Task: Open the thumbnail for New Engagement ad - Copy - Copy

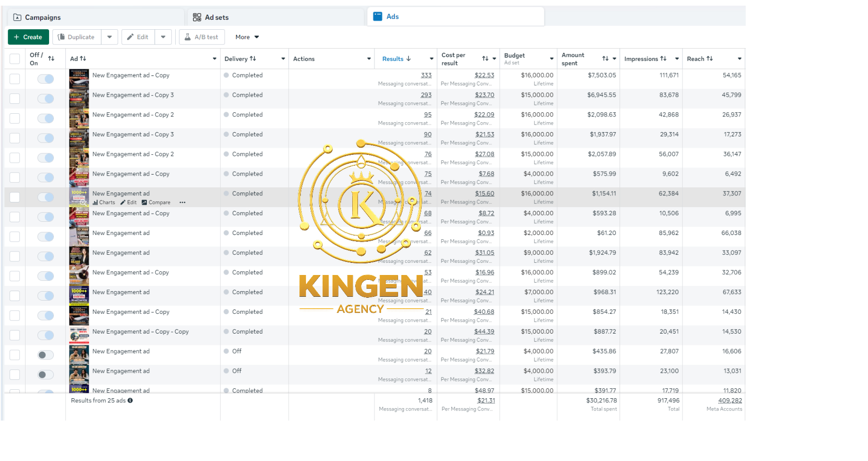Action: 79,335
